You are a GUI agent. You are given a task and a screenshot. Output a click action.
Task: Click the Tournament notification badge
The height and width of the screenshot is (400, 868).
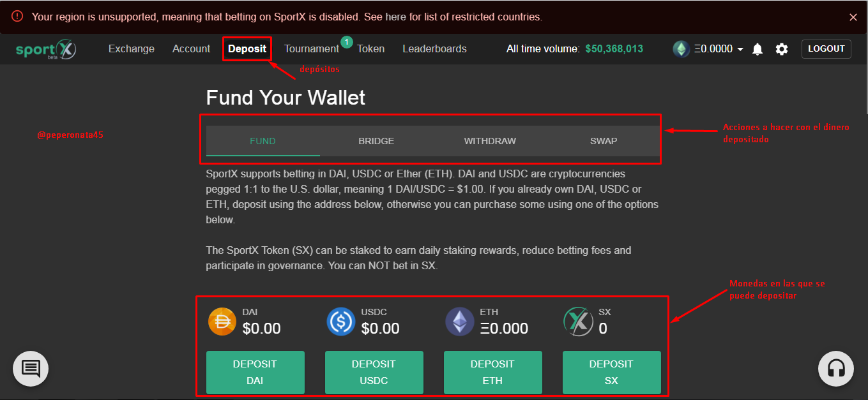[x=347, y=42]
